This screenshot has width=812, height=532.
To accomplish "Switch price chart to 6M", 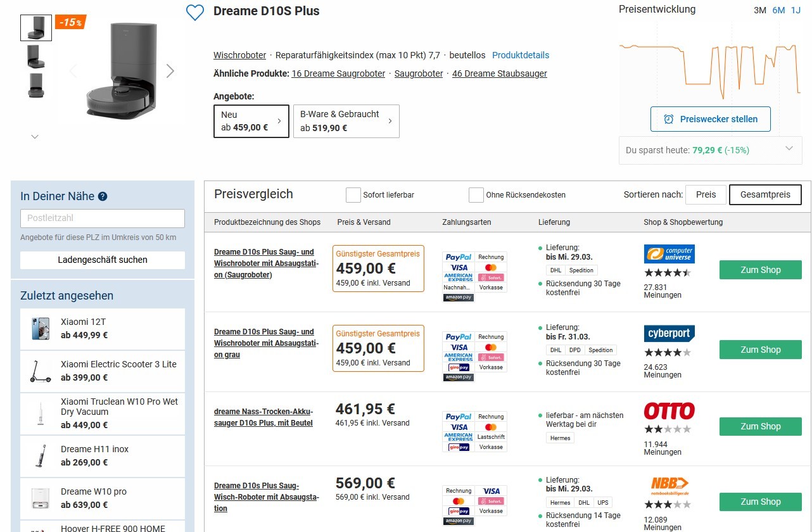I will coord(778,10).
